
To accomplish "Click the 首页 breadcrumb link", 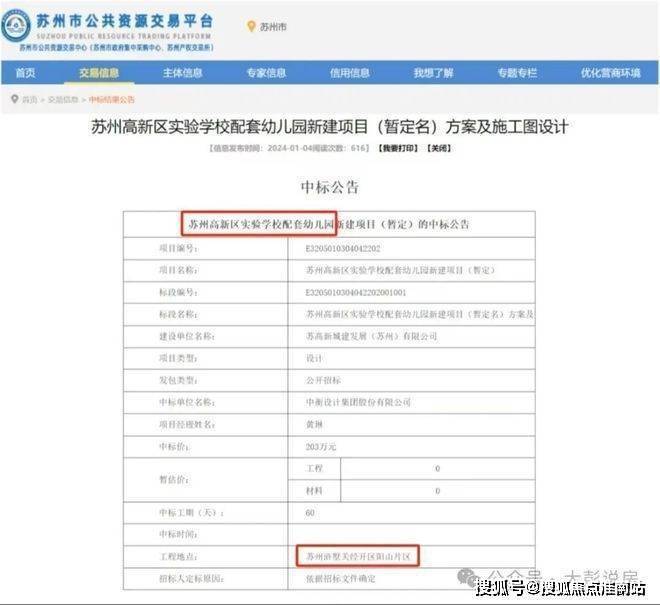I will (29, 100).
